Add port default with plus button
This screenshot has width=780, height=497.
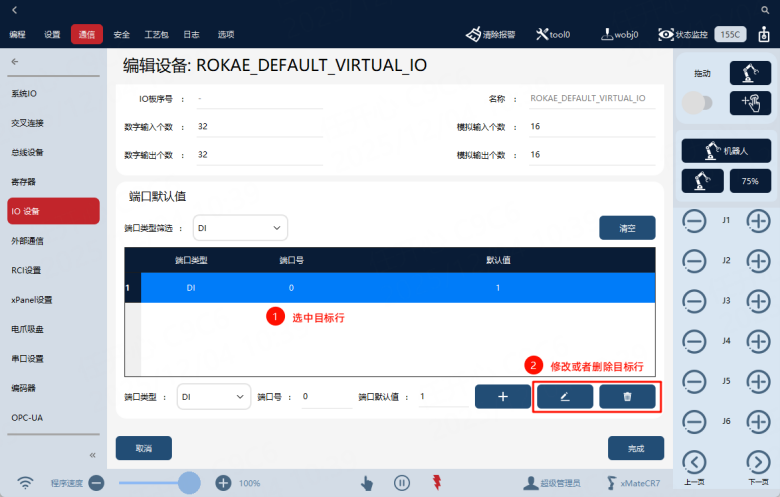click(502, 397)
